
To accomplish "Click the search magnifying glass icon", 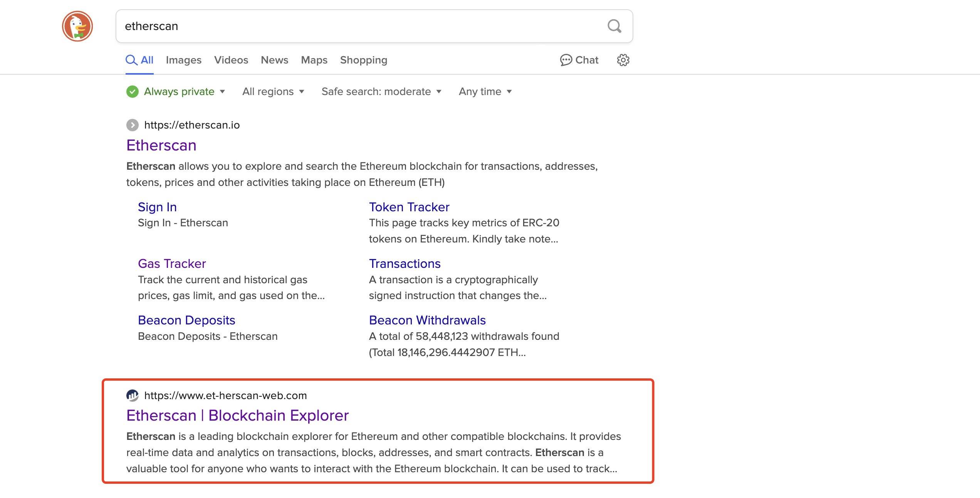I will (614, 26).
